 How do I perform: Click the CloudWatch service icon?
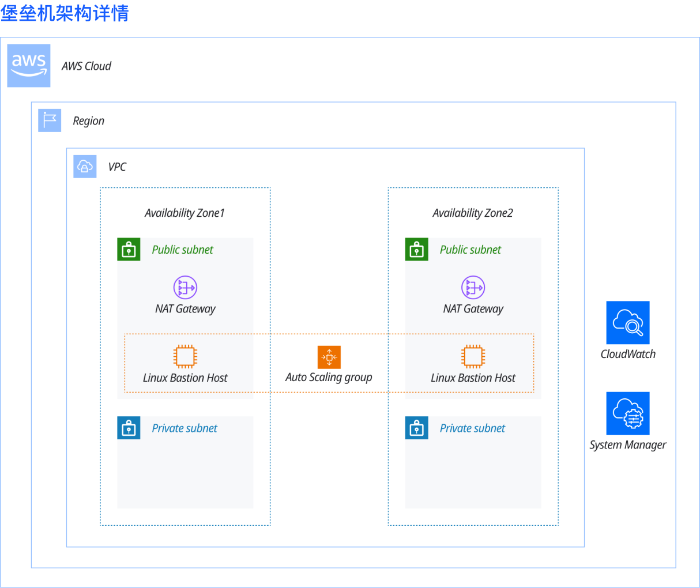[x=628, y=323]
